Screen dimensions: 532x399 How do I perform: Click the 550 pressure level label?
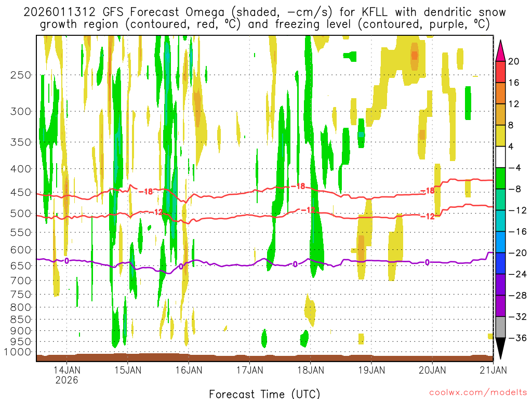(x=21, y=232)
